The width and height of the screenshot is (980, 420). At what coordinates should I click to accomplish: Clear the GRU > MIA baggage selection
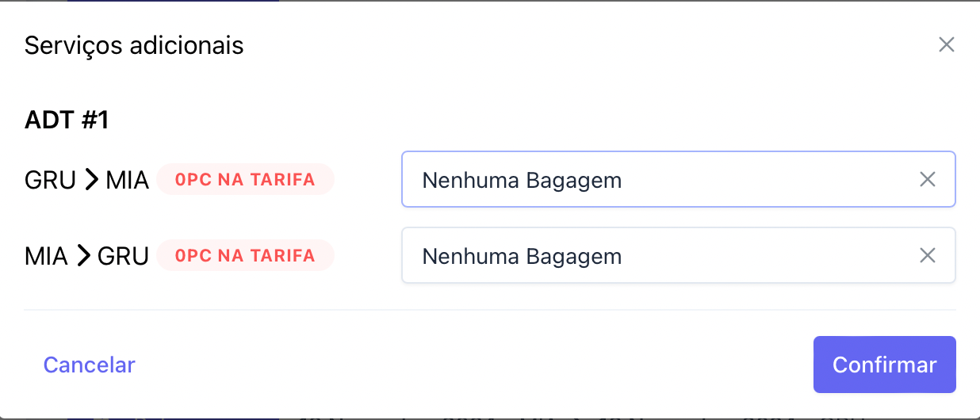pyautogui.click(x=927, y=180)
